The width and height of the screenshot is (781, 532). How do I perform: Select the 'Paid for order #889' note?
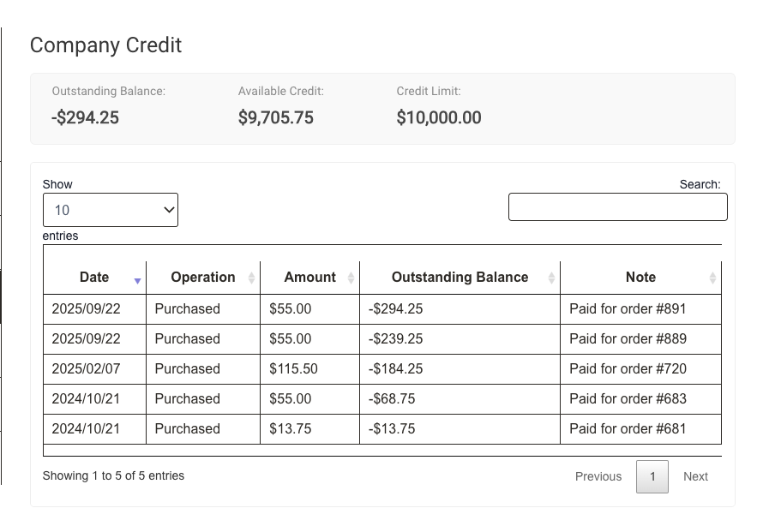coord(628,339)
